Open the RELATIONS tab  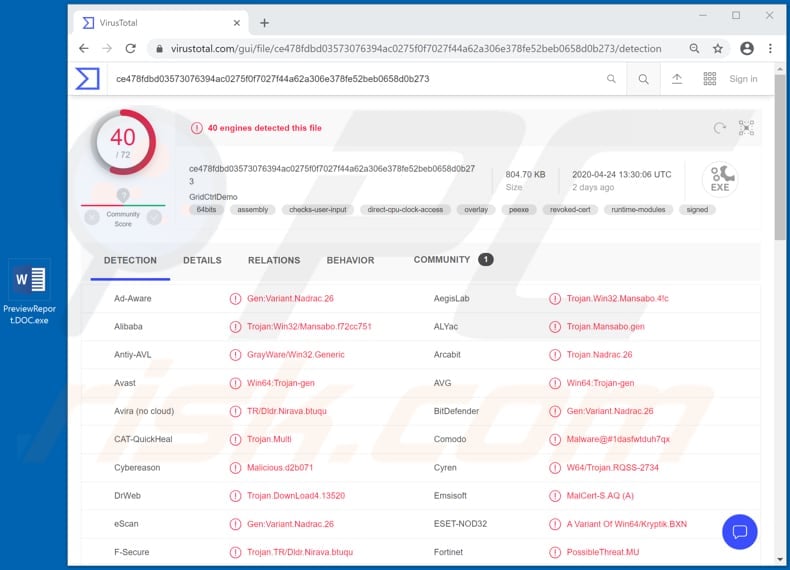tap(274, 261)
